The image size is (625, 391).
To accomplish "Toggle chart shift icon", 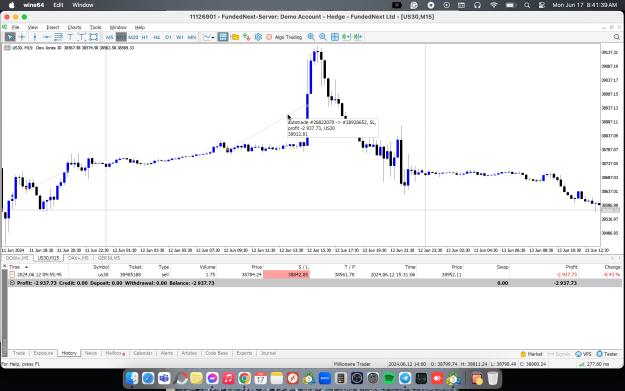I will (x=358, y=37).
